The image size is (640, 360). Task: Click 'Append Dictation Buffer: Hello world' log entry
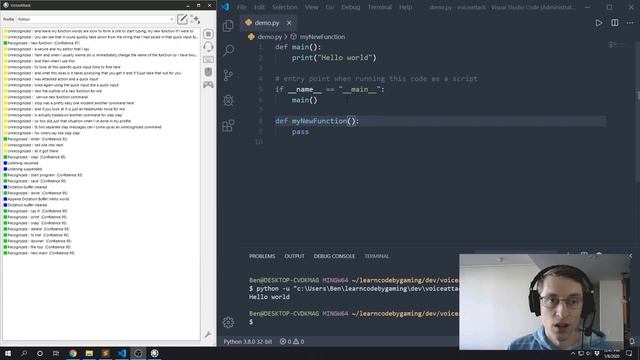click(x=36, y=199)
